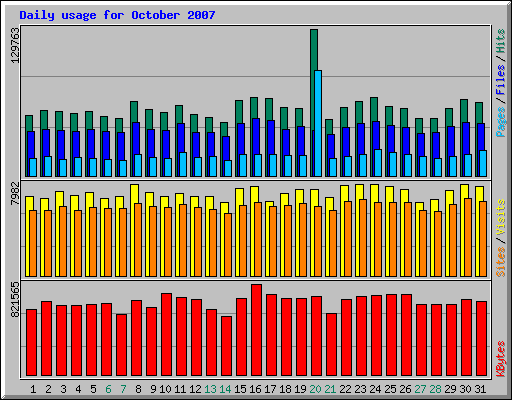This screenshot has width=512, height=400.
Task: Click day label 16 on the x-axis
Action: pos(255,389)
